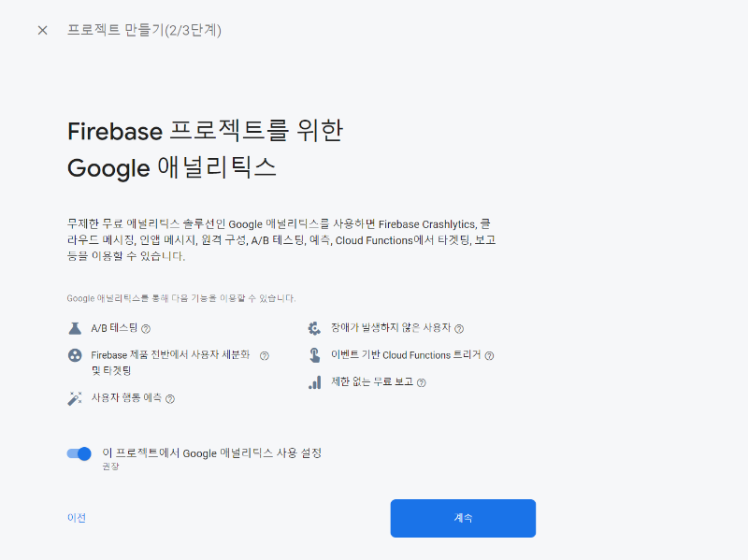Image resolution: width=748 pixels, height=560 pixels.
Task: Click the 계속 continue button
Action: [463, 518]
